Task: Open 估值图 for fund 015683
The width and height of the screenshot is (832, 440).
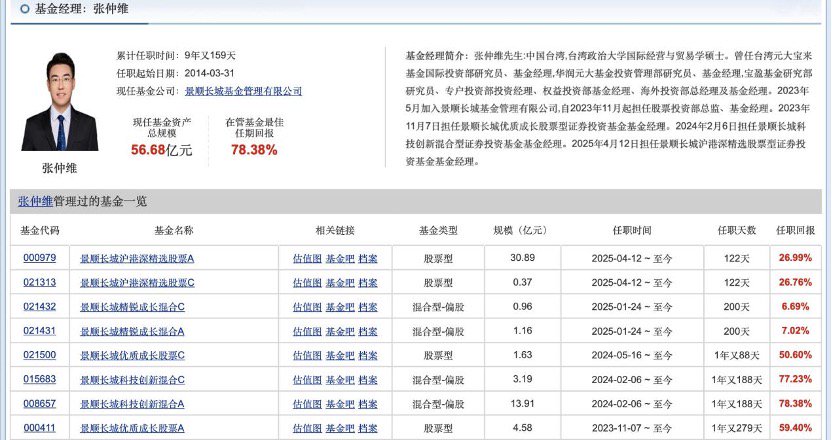Action: coord(307,380)
